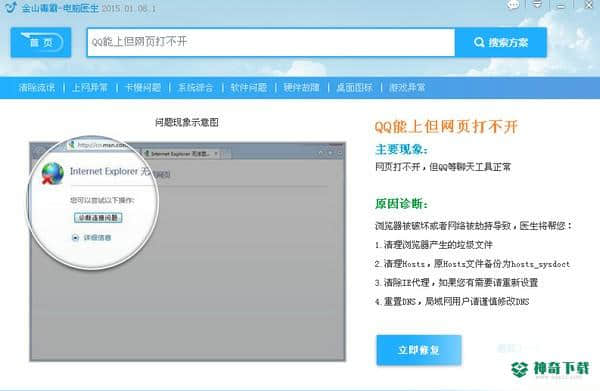Image resolution: width=600 pixels, height=391 pixels.
Task: Click the 问题现象示意图 caption text
Action: tap(187, 122)
